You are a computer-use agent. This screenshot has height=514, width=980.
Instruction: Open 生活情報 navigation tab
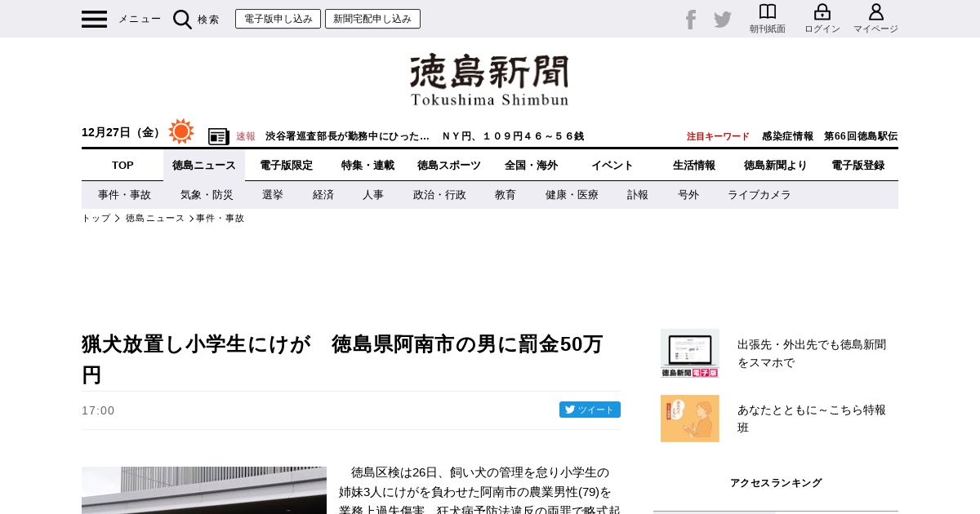(x=694, y=165)
